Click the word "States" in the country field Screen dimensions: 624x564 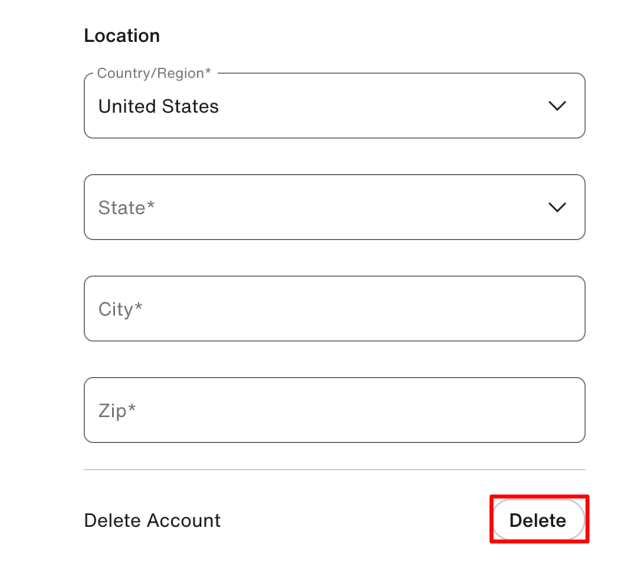coord(191,106)
